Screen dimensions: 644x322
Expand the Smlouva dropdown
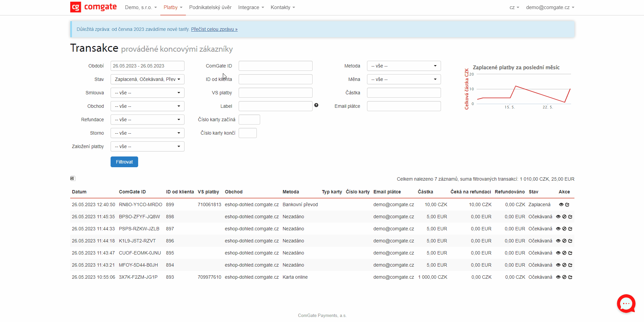click(x=148, y=93)
